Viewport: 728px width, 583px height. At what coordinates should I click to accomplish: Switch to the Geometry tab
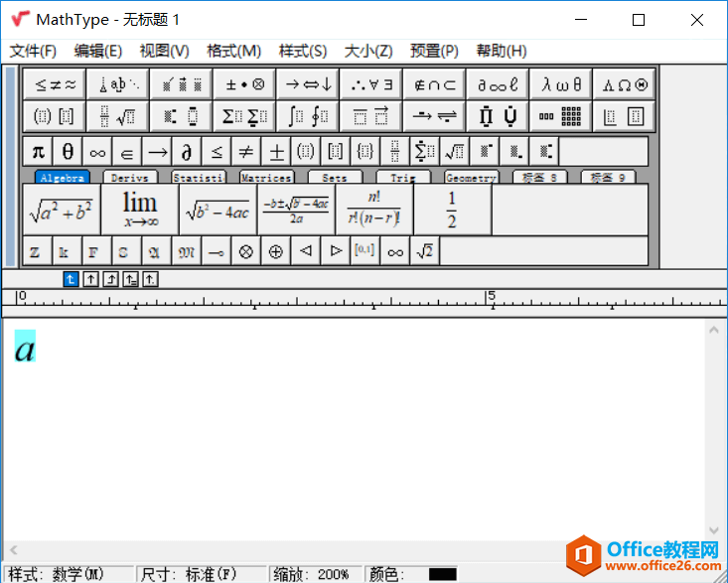(x=471, y=178)
